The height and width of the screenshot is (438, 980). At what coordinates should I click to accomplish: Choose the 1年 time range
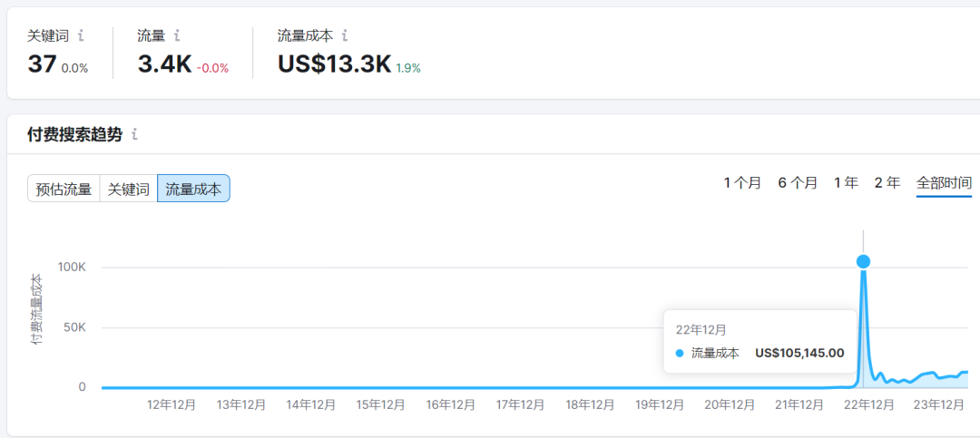[846, 182]
